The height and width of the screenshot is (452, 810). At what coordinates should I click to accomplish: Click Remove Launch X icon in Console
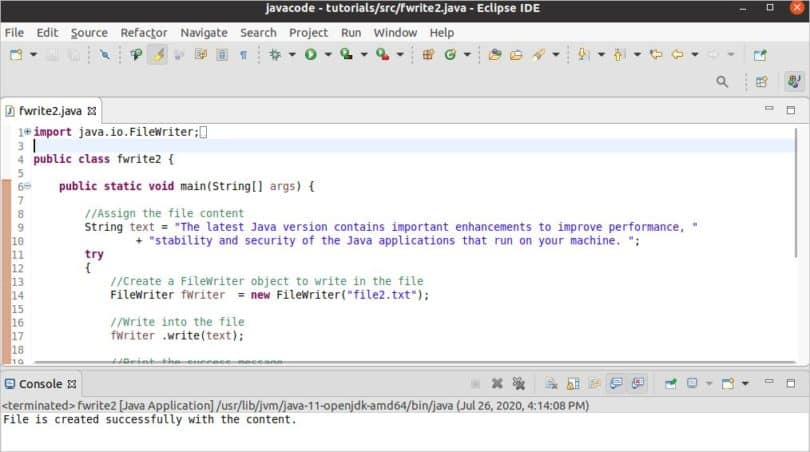497,383
